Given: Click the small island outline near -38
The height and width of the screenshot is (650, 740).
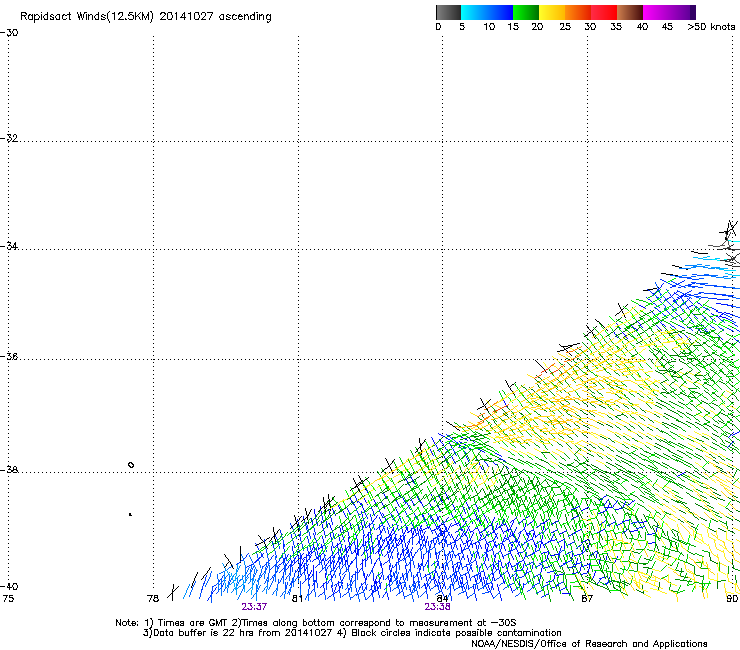Looking at the screenshot, I should (131, 465).
